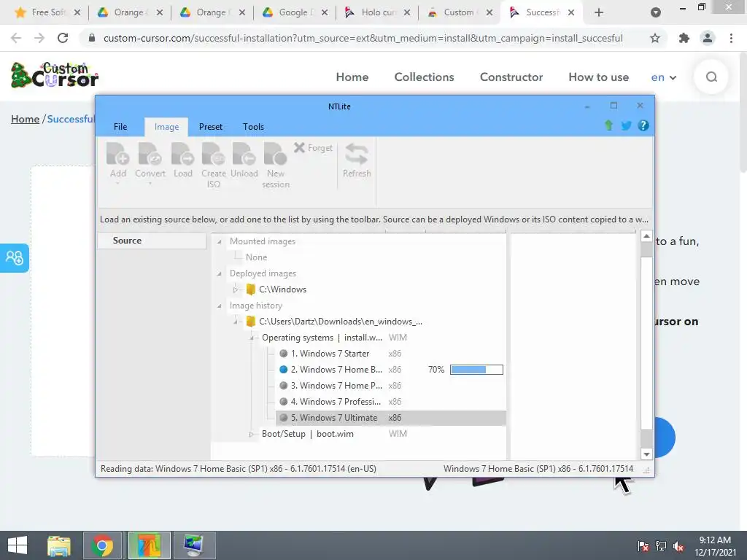Image resolution: width=747 pixels, height=560 pixels.
Task: Open File Explorer from the taskbar
Action: tap(59, 545)
